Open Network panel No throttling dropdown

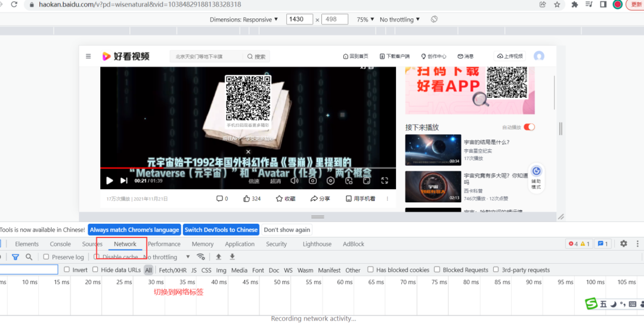pos(166,257)
